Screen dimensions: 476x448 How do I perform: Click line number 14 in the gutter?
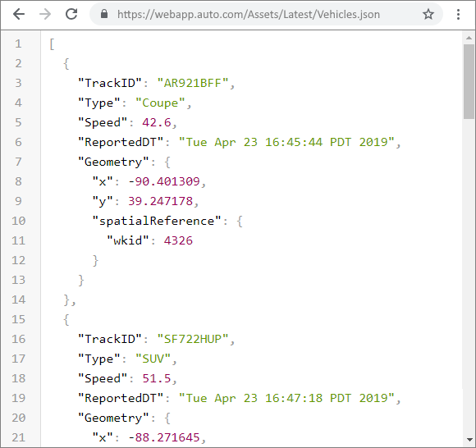tap(19, 299)
